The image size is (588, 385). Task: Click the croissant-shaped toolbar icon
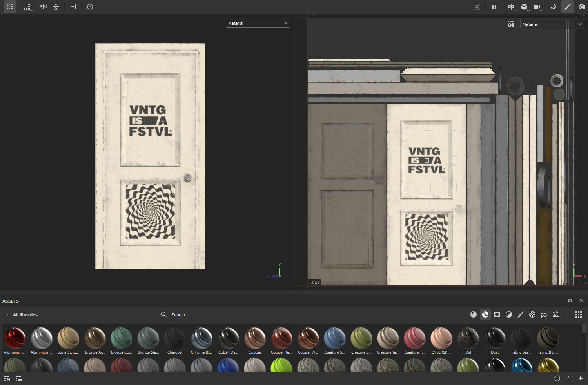553,7
